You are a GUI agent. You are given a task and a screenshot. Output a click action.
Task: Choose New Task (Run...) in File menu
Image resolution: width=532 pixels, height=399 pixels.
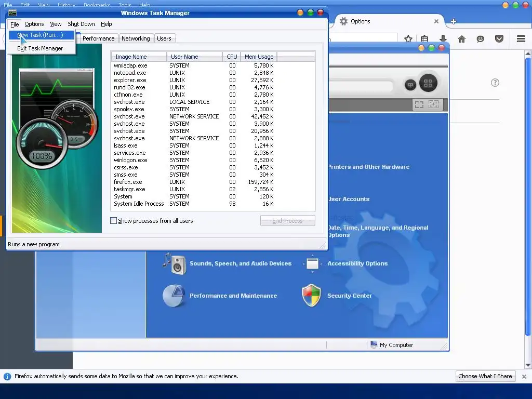click(41, 35)
